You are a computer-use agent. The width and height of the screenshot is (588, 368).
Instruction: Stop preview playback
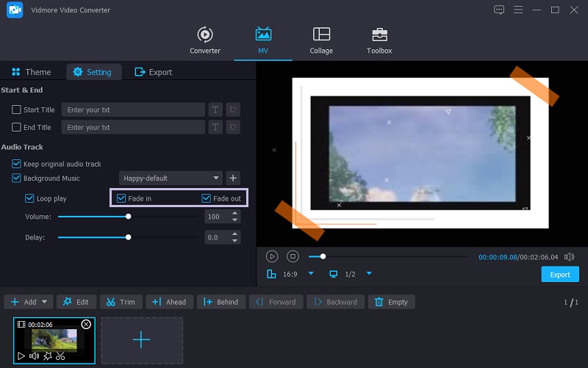[293, 256]
